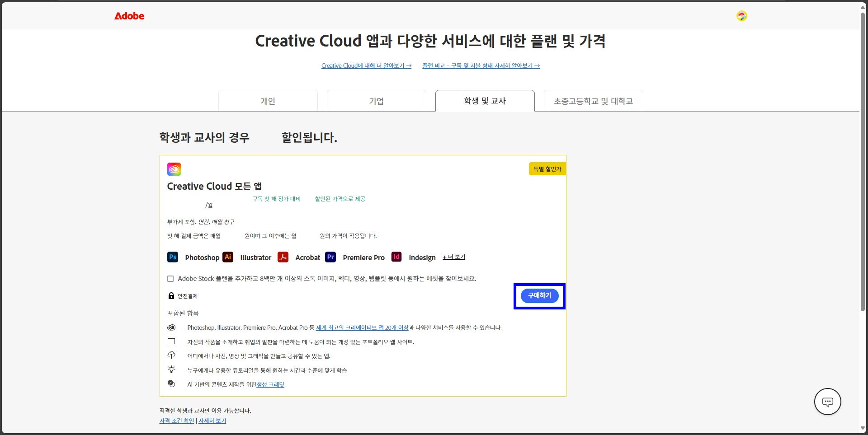Click the 'Acrobat' app name label
The width and height of the screenshot is (868, 435).
click(x=308, y=257)
